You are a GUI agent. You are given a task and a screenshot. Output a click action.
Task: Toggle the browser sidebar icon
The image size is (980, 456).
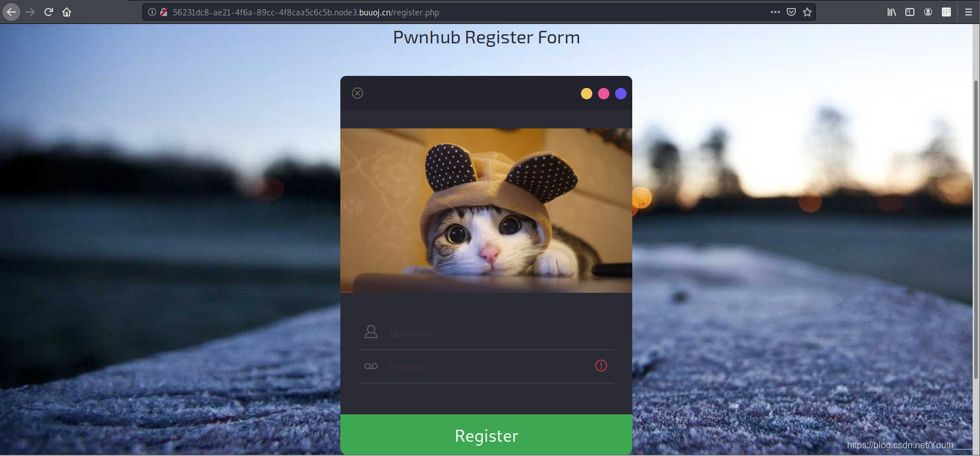pyautogui.click(x=910, y=12)
